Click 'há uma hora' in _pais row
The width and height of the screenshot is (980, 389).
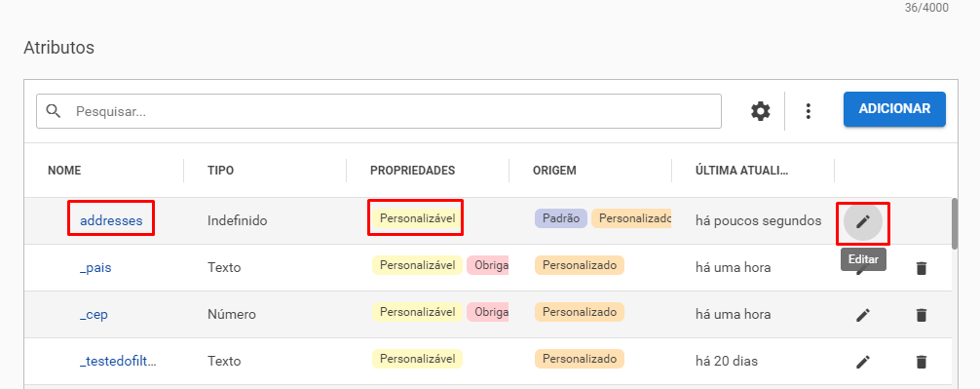pos(734,268)
